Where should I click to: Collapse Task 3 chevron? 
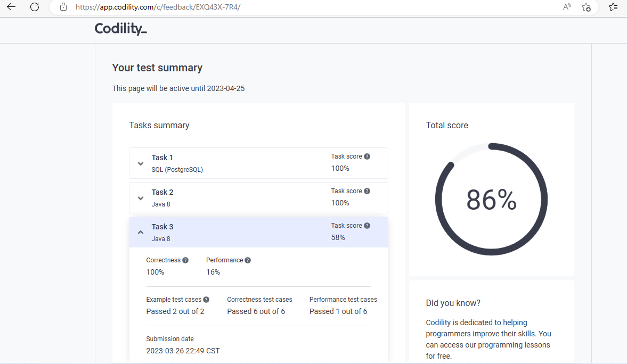click(x=141, y=232)
